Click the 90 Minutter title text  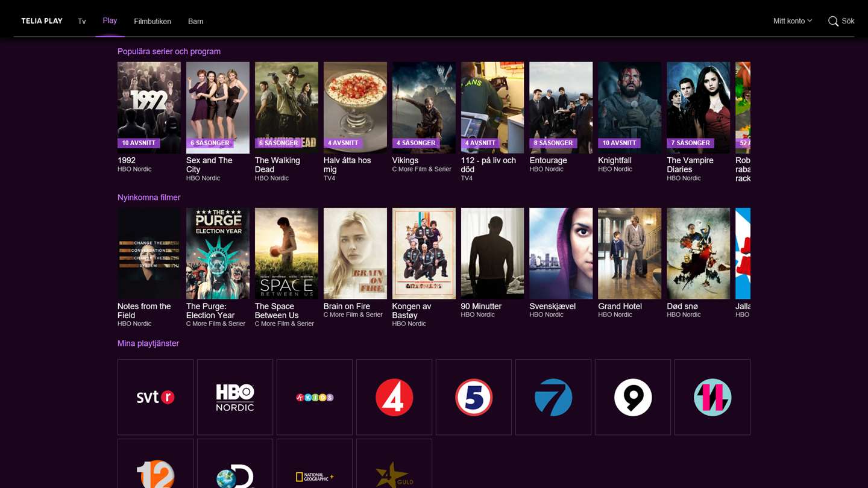[482, 306]
